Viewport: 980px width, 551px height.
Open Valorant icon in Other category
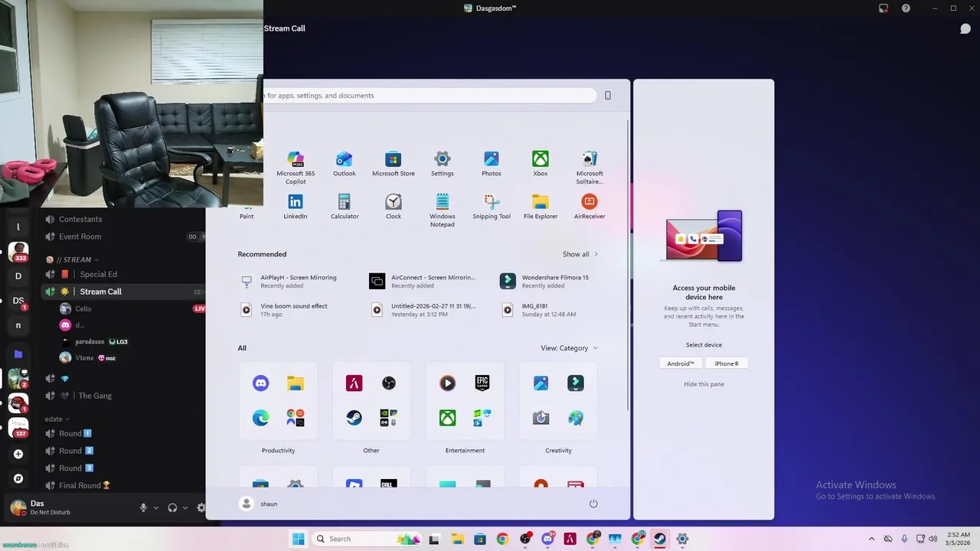(354, 383)
